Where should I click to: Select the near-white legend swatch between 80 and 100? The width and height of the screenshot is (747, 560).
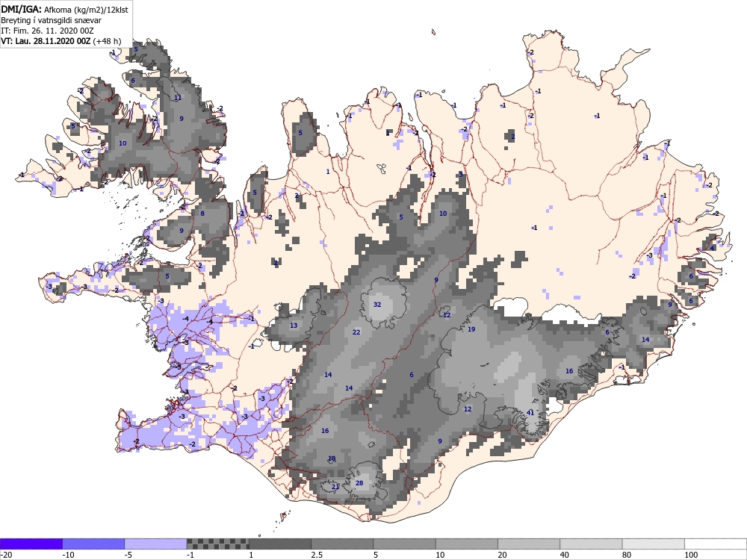coord(653,544)
